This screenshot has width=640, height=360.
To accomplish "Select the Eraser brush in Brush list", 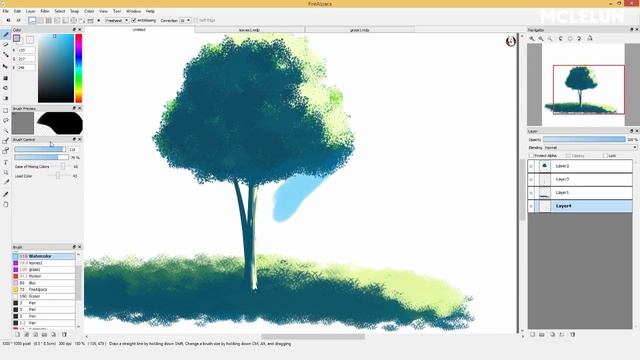I will click(x=44, y=296).
